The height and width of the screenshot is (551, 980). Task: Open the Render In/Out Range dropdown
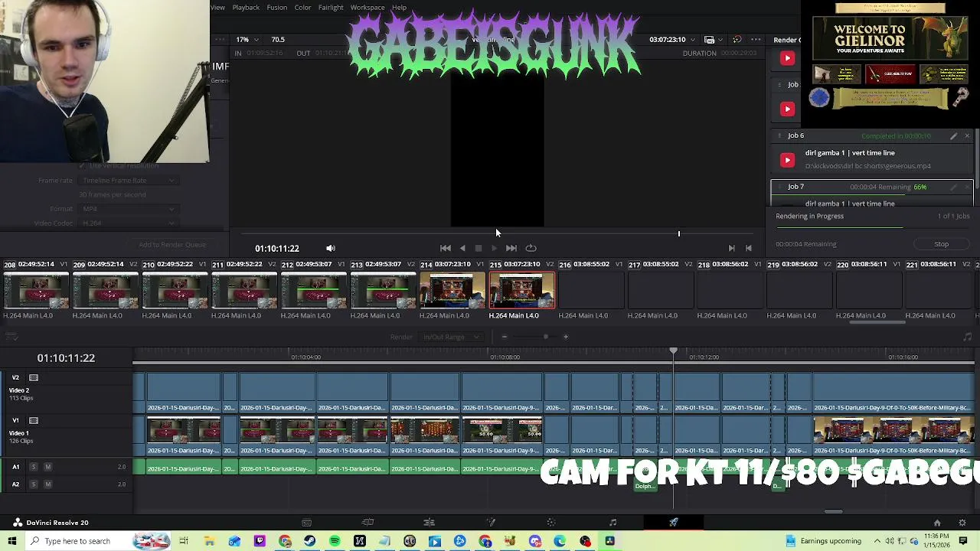tap(452, 337)
